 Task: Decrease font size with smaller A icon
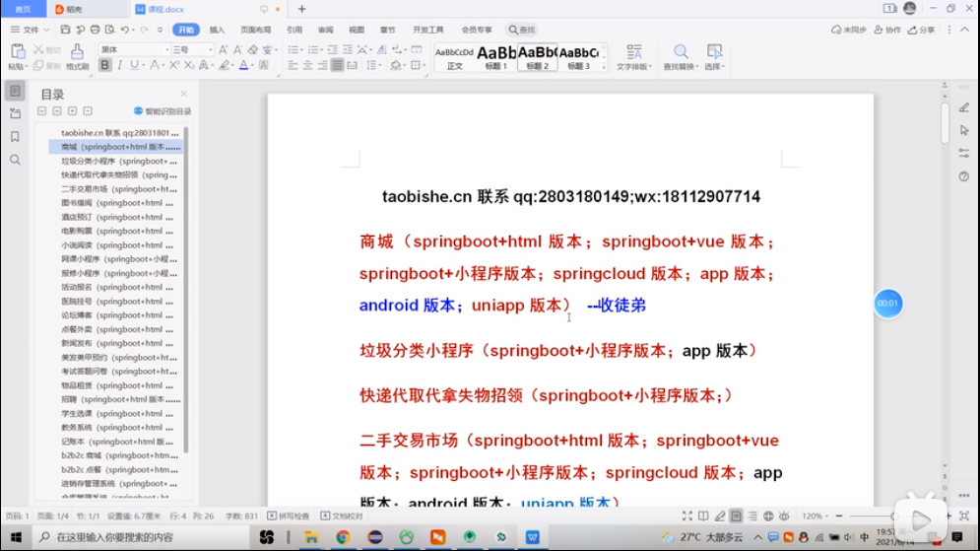[238, 49]
